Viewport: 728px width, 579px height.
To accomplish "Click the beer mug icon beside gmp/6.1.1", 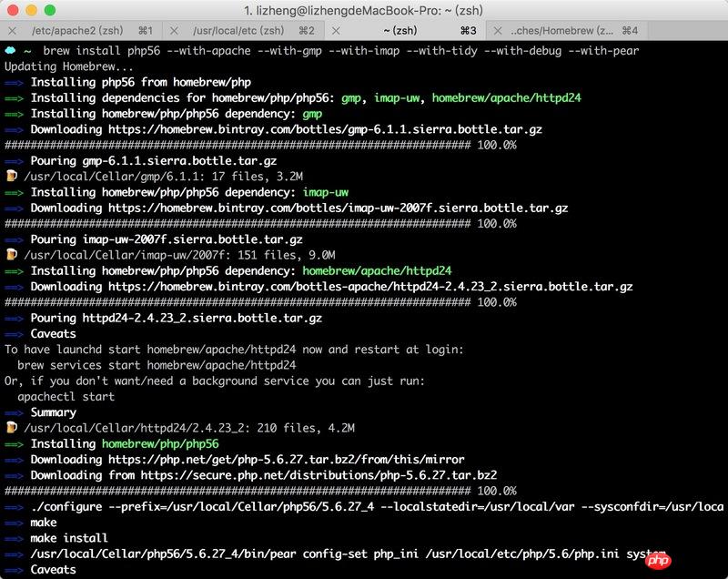I will (12, 176).
